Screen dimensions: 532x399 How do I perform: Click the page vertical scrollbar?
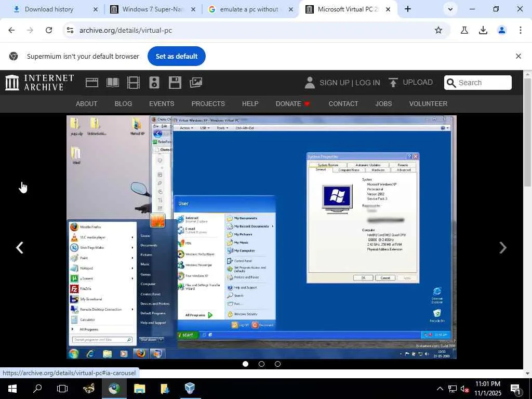coord(527,132)
